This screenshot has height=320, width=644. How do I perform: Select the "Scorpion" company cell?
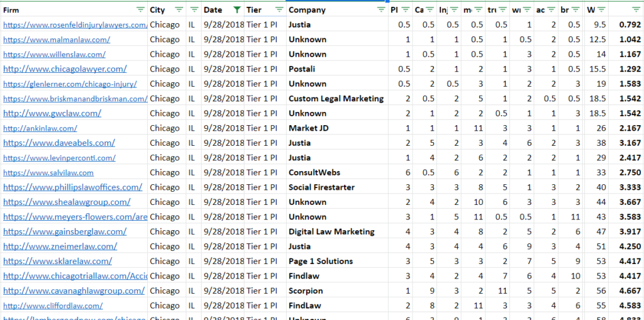click(306, 291)
